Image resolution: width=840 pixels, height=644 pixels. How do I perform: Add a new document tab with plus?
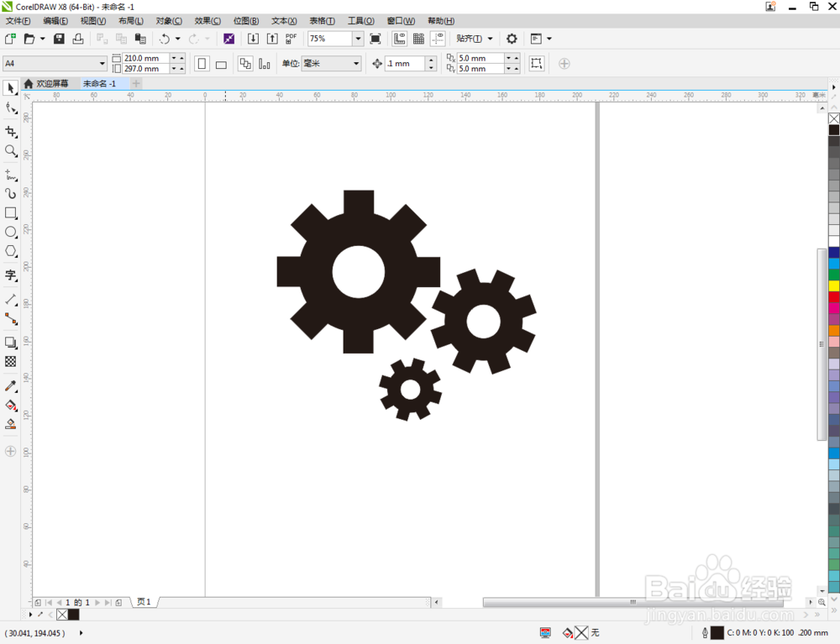136,83
